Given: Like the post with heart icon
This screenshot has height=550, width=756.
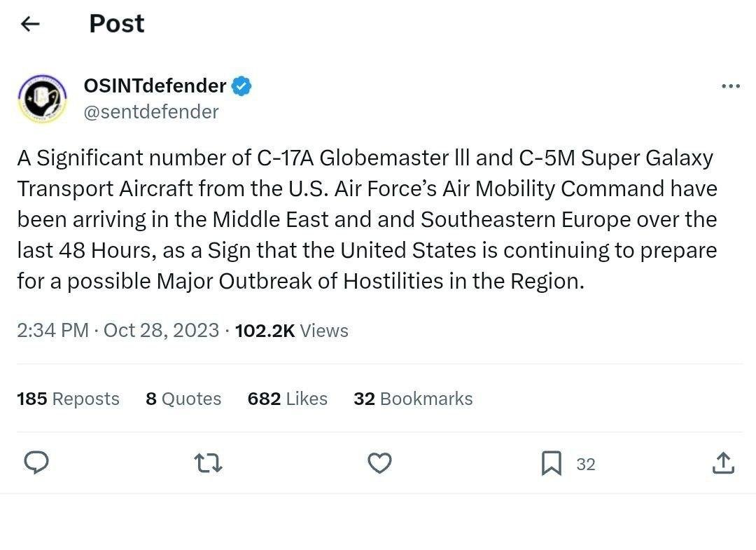Looking at the screenshot, I should [379, 463].
